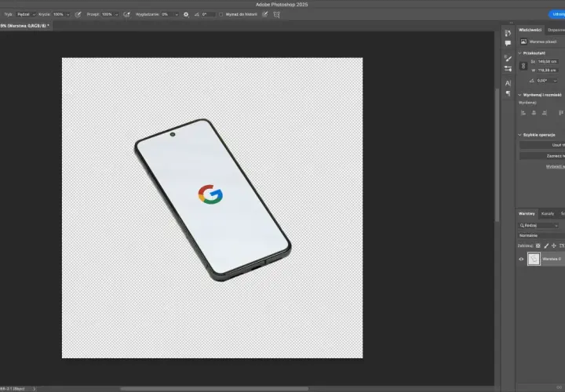This screenshot has width=565, height=392.
Task: Toggle the width-height link constraint button
Action: tap(523, 66)
